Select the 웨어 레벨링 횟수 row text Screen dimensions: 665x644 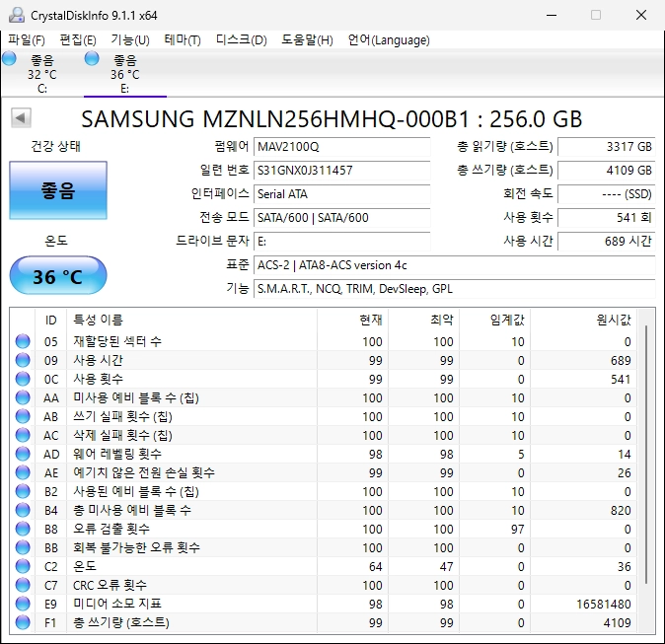(x=117, y=454)
